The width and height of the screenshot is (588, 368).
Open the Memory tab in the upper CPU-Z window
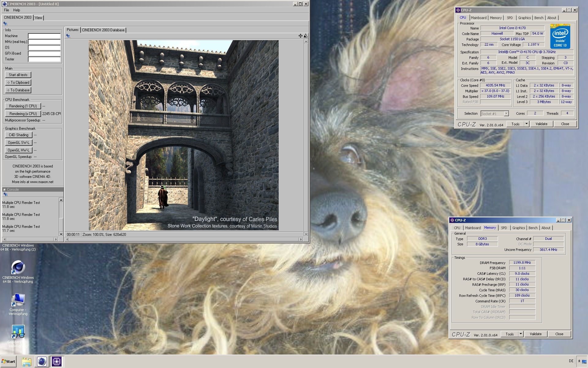click(x=496, y=18)
